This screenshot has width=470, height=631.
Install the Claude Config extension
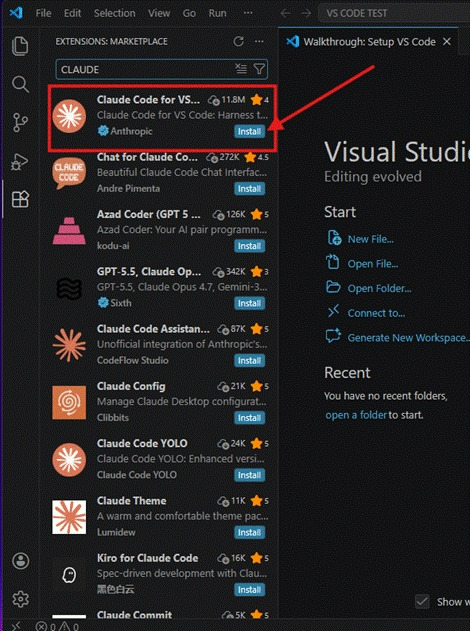(x=249, y=418)
